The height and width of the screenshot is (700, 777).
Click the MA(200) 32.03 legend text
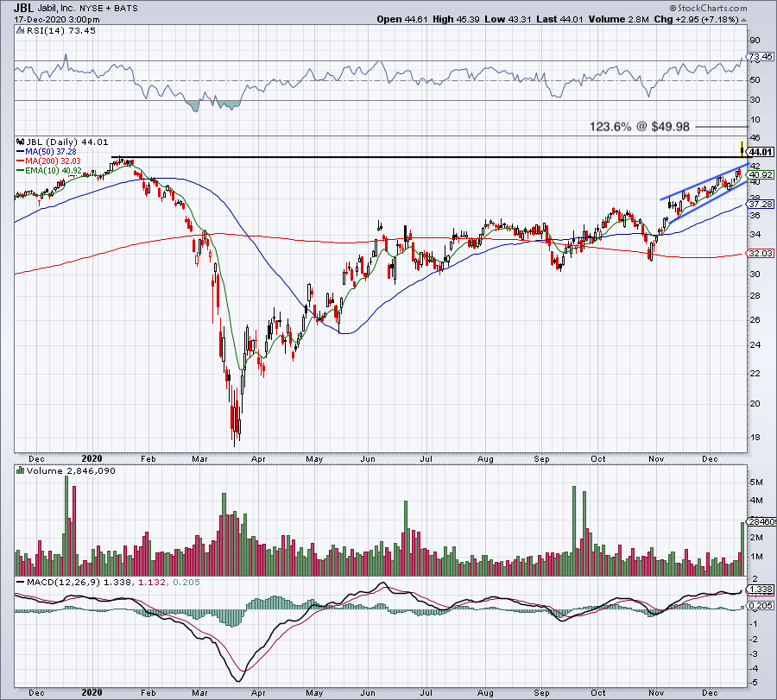[53, 161]
